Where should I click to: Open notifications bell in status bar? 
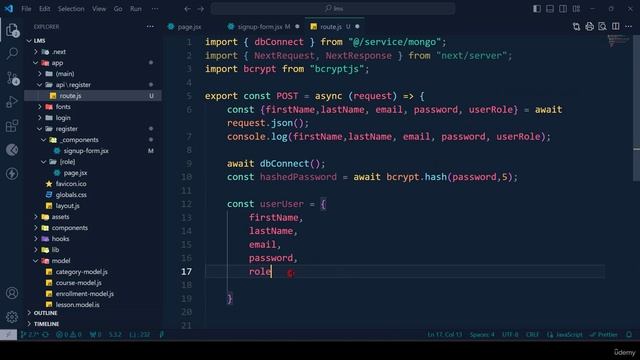pyautogui.click(x=629, y=335)
